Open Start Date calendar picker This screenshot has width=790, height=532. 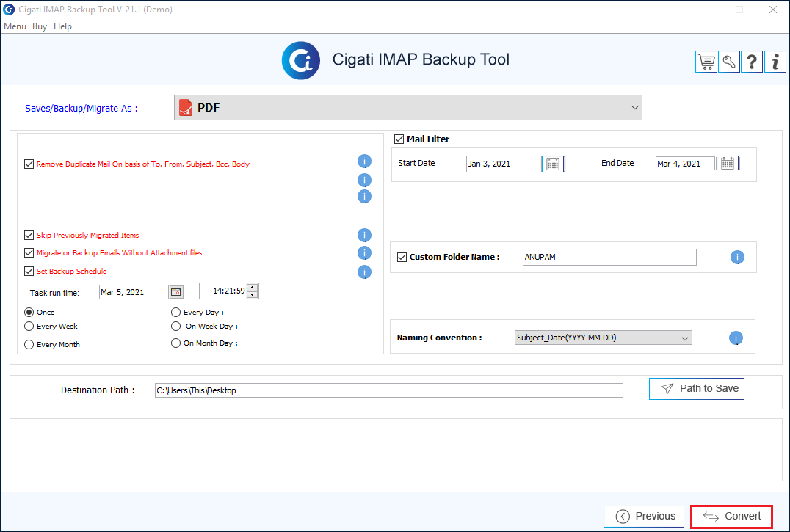click(553, 164)
